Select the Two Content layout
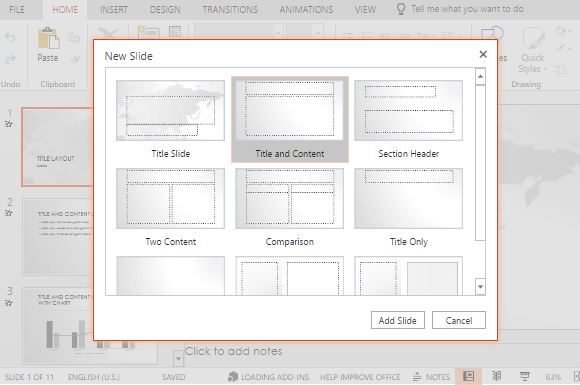Image resolution: width=580 pixels, height=385 pixels. 170,198
